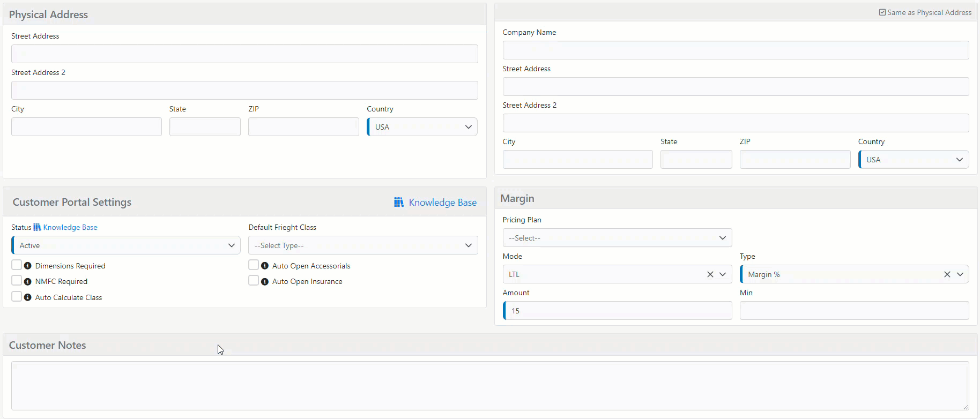Open Physical Address Country dropdown
This screenshot has width=980, height=419.
[x=422, y=127]
